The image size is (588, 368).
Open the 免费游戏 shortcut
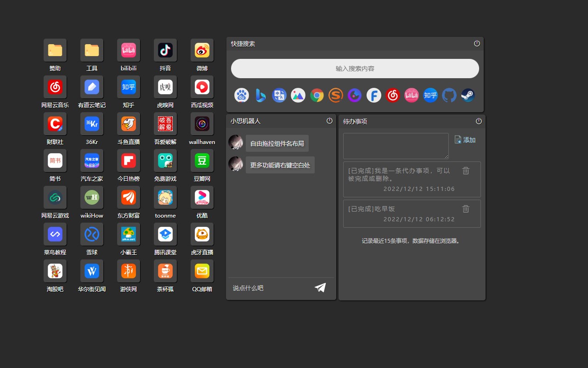(x=165, y=161)
